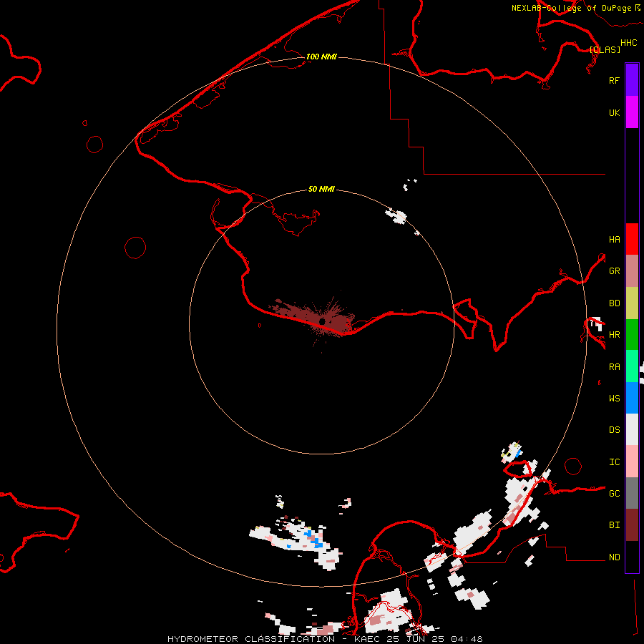
Task: Select the dusty pink GR legend color
Action: point(632,271)
